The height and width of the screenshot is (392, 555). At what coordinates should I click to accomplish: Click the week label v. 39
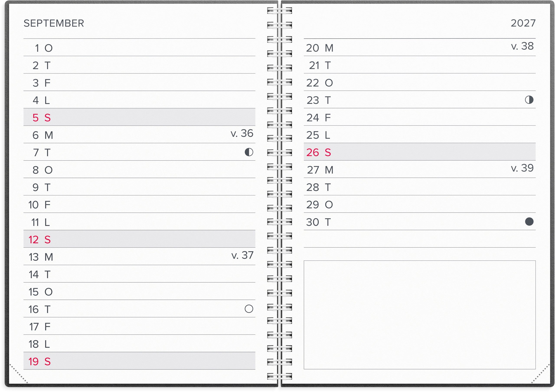[x=522, y=168]
